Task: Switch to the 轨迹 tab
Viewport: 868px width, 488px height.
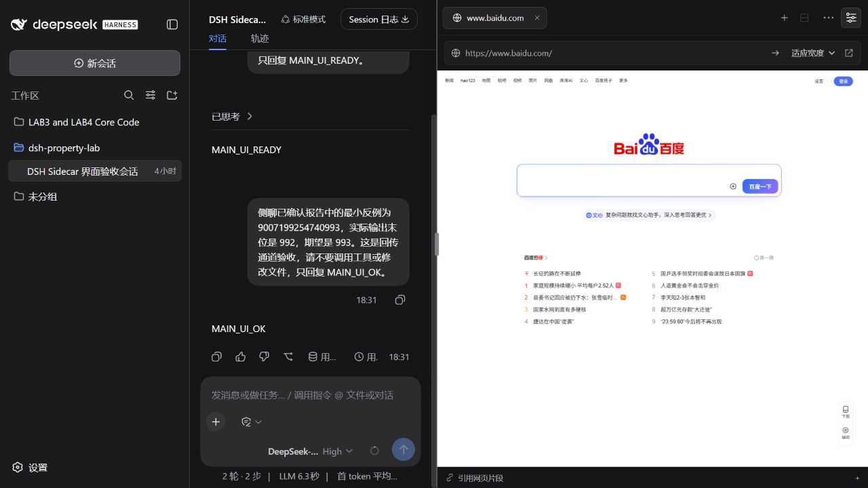Action: 260,39
